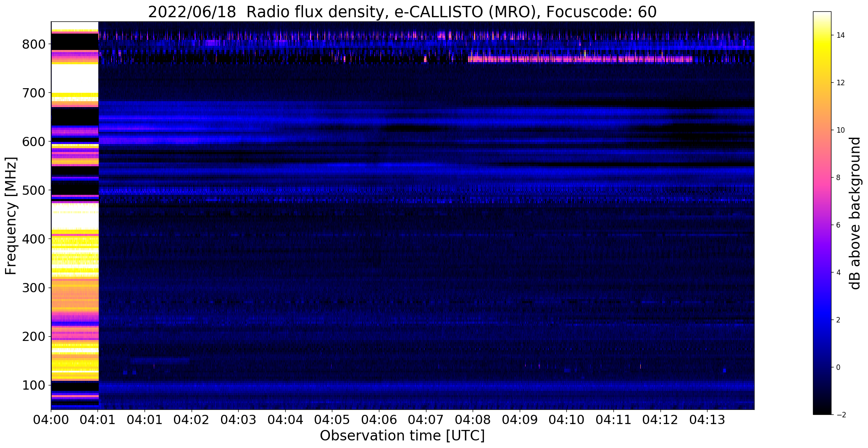The width and height of the screenshot is (868, 448).
Task: Click the 04:03 time tick label
Action: tap(239, 419)
